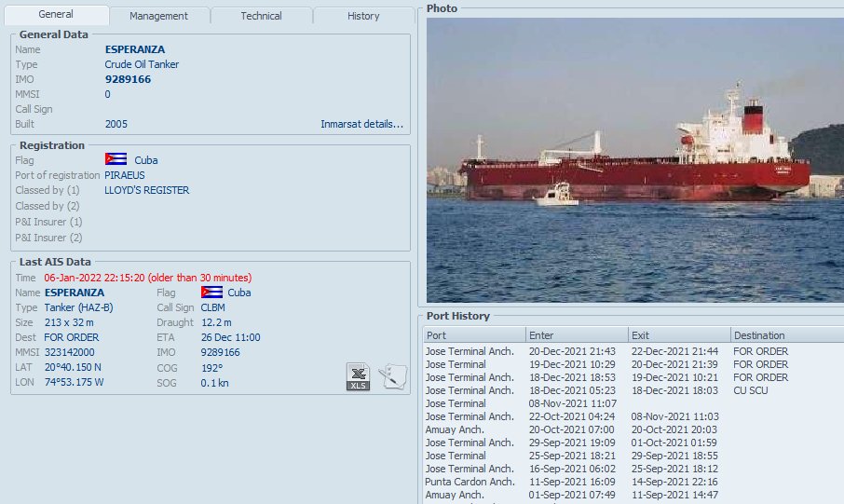Sort port history by Port column
Screen dimensions: 844x504
474,335
